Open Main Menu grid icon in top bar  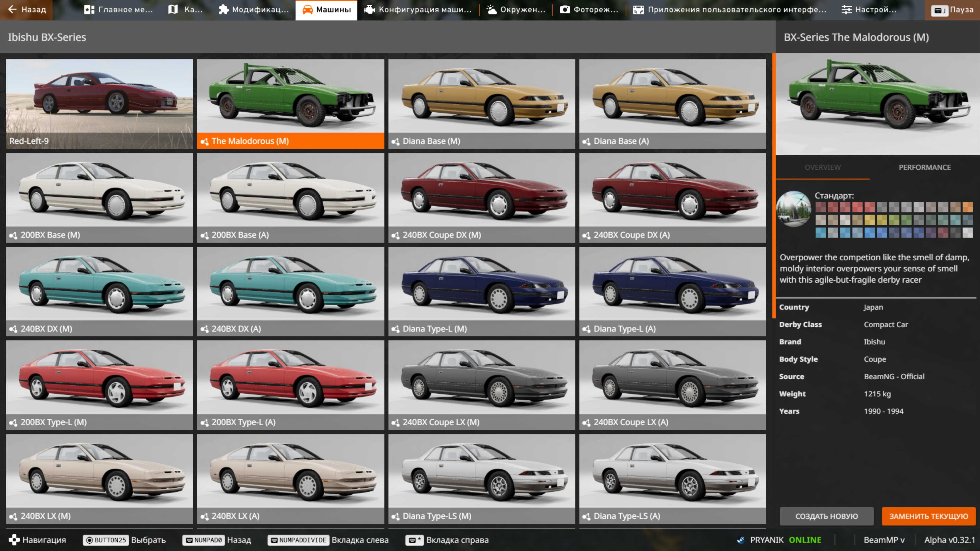point(89,9)
